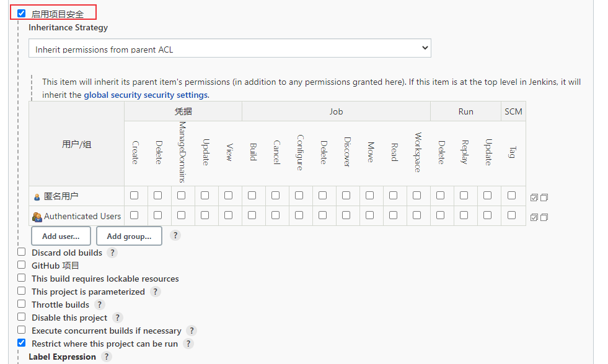Unselect all permissions for 匿名用户 row
This screenshot has height=364, width=608.
[544, 197]
